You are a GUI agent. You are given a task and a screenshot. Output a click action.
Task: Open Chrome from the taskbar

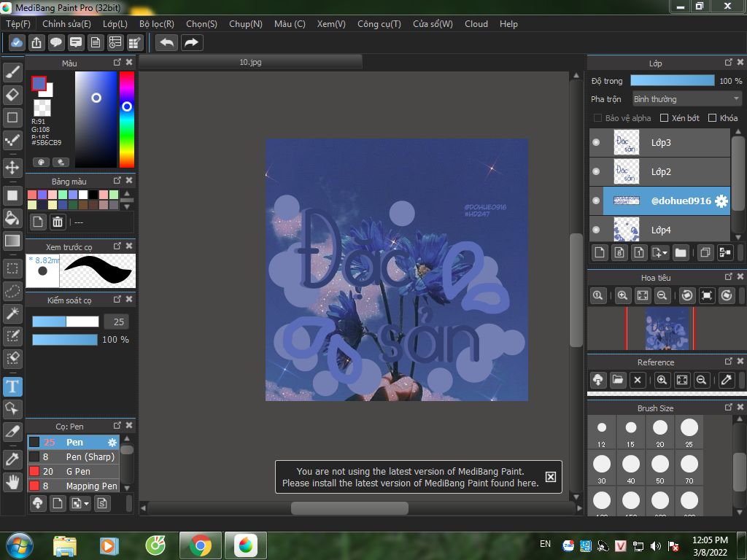click(x=200, y=545)
